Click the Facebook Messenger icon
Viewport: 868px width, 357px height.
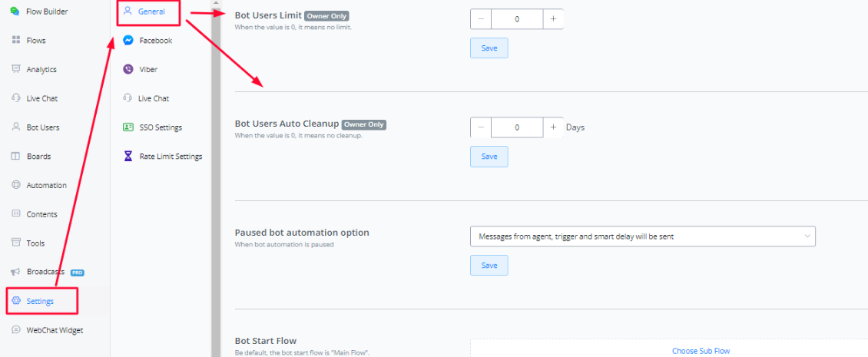[128, 41]
